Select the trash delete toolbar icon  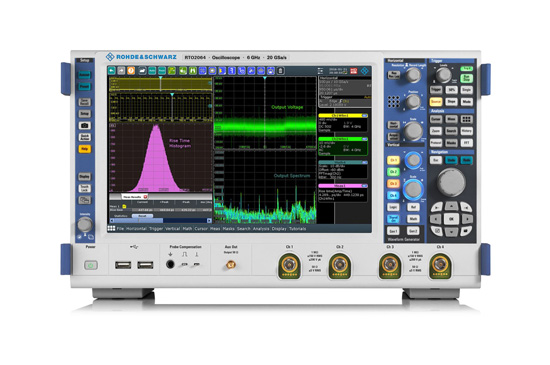pos(280,71)
